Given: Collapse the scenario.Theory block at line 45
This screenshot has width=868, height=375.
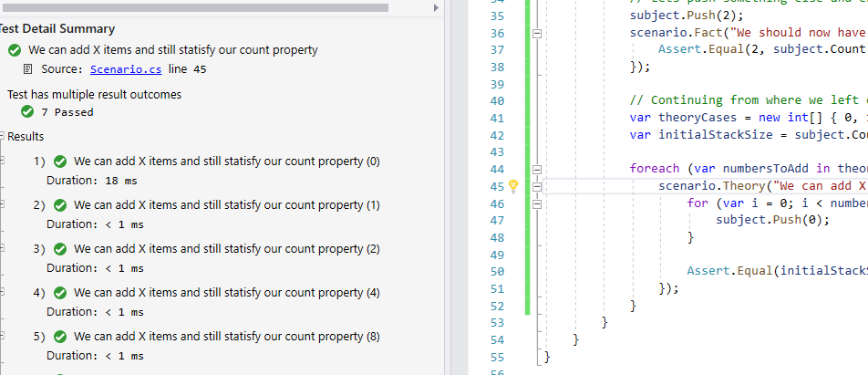Looking at the screenshot, I should (x=536, y=187).
